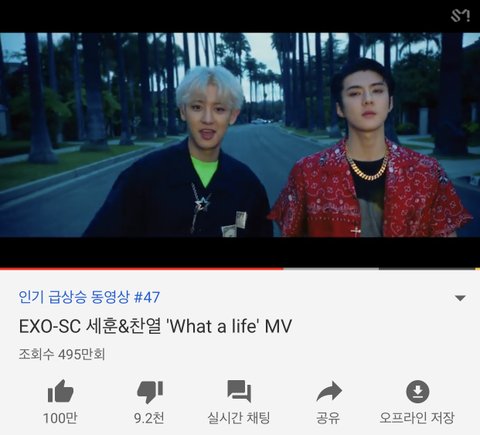Click the 9.2천 dislike count label
Viewport: 480px width, 435px height.
[x=149, y=418]
